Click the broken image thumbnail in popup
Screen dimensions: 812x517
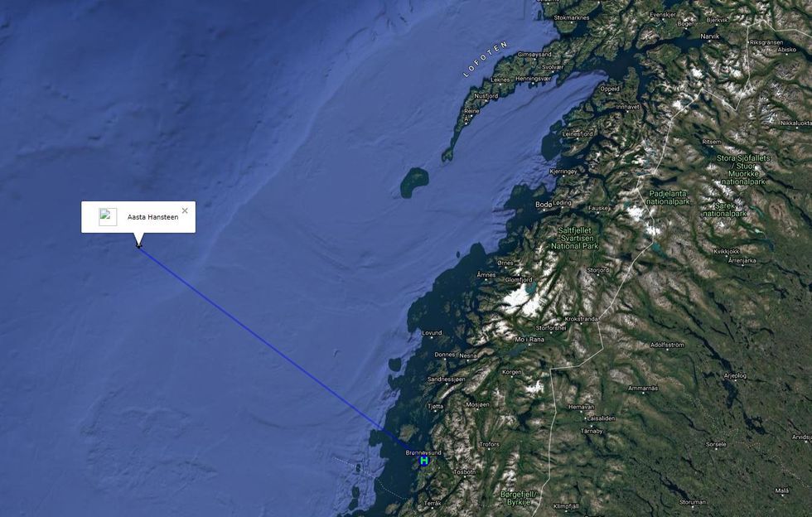(x=108, y=217)
